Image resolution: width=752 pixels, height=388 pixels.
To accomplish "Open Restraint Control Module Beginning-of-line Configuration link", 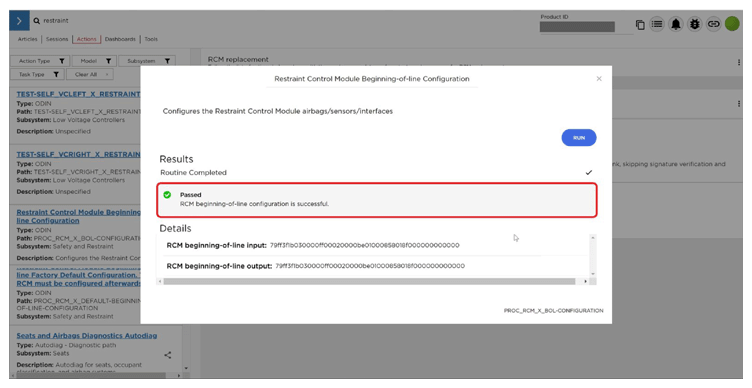I will (x=79, y=216).
